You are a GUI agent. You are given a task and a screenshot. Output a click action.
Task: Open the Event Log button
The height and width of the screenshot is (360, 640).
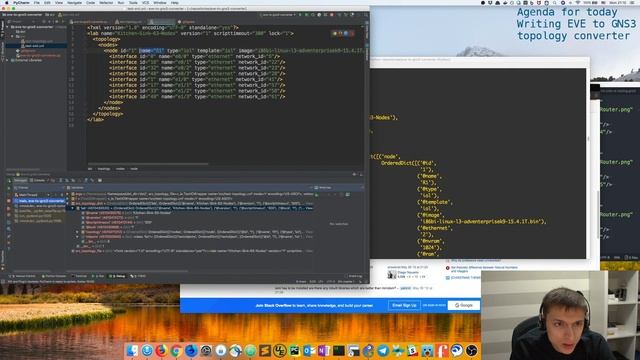click(x=353, y=276)
